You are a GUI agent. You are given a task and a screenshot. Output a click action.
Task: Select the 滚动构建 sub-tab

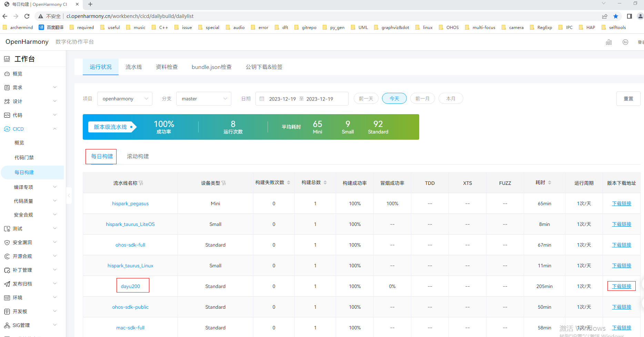pyautogui.click(x=138, y=157)
